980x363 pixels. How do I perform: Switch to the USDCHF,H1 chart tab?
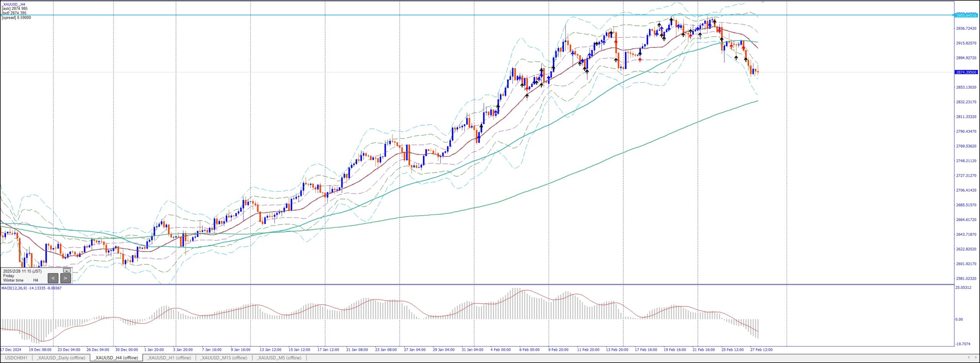[16, 358]
